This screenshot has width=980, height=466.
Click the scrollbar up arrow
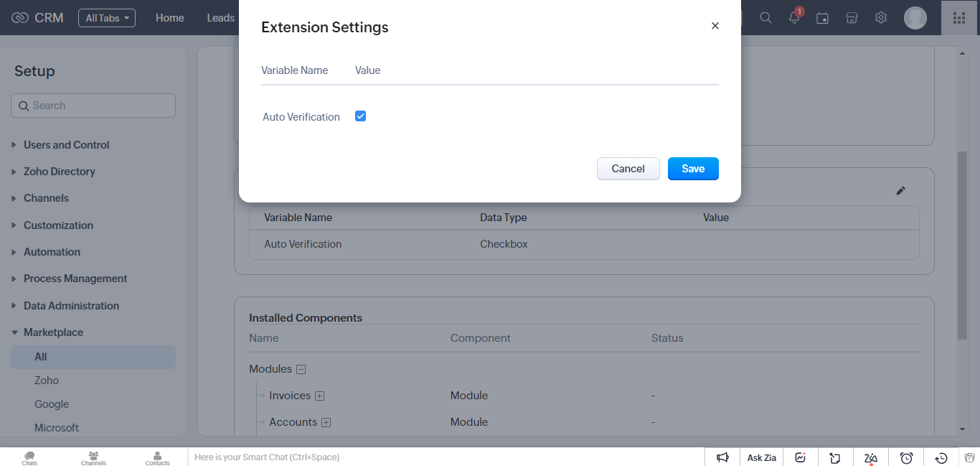(x=962, y=53)
